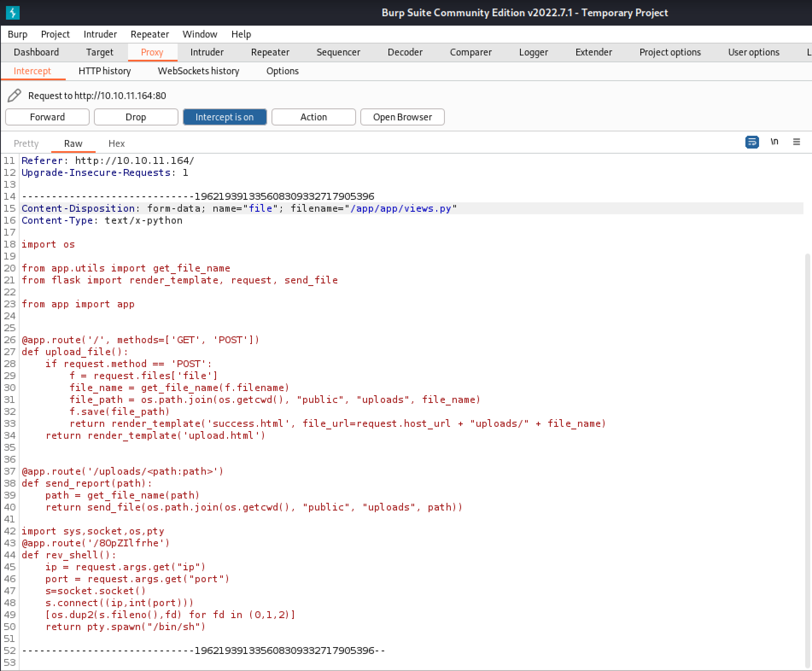
Task: Click the closing multipart boundary line
Action: tap(204, 651)
